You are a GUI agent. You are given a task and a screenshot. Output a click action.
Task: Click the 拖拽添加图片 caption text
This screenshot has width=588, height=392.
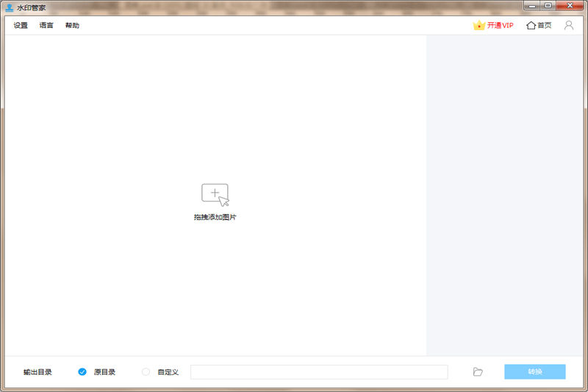[x=215, y=218]
